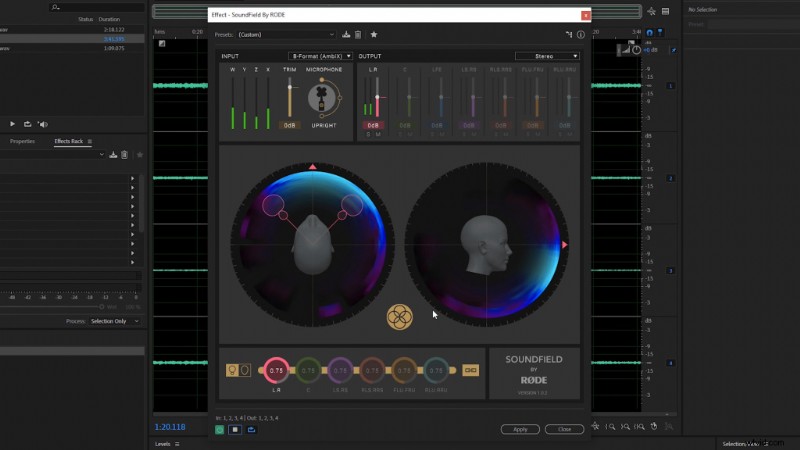
Task: Select the shield view icon beside the knobs
Action: (245, 370)
